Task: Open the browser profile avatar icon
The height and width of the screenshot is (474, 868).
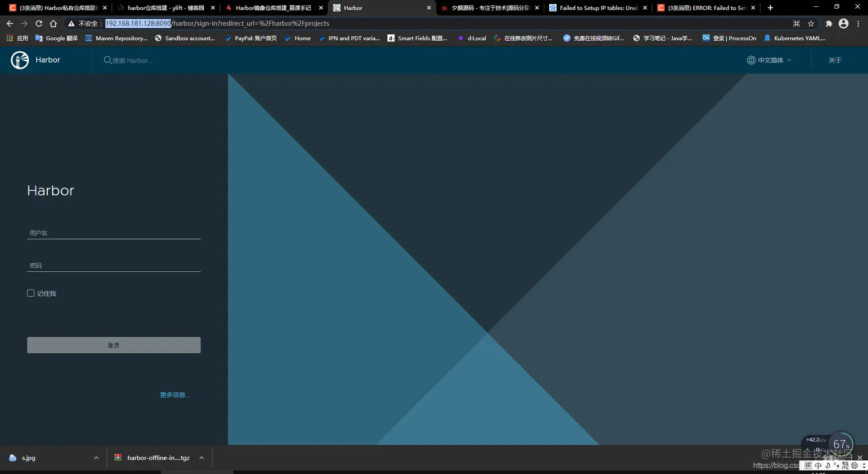Action: pyautogui.click(x=843, y=24)
